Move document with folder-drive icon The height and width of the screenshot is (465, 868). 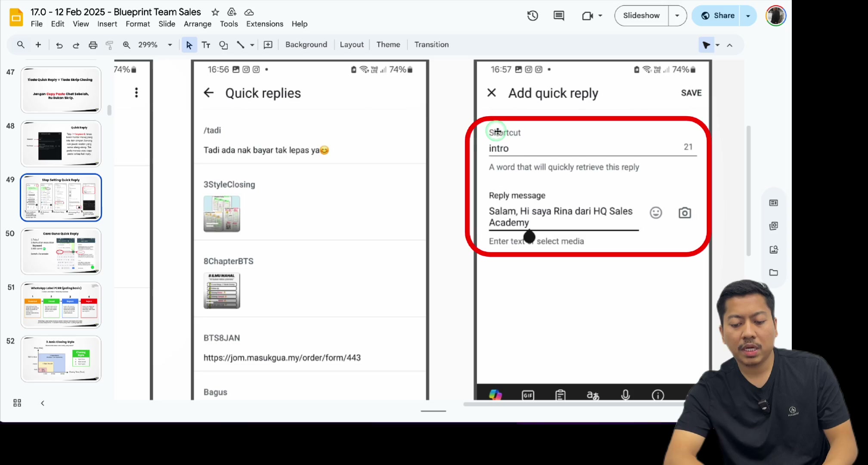point(232,12)
